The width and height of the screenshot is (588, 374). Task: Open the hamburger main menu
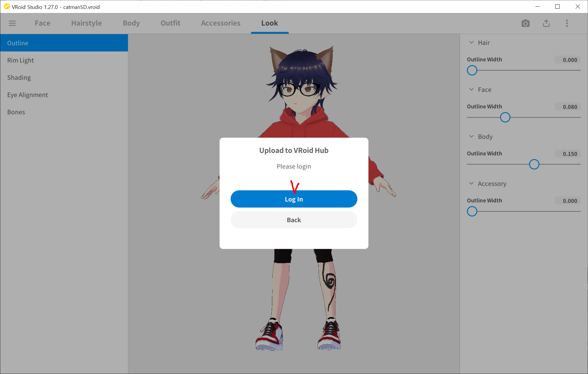[x=12, y=23]
